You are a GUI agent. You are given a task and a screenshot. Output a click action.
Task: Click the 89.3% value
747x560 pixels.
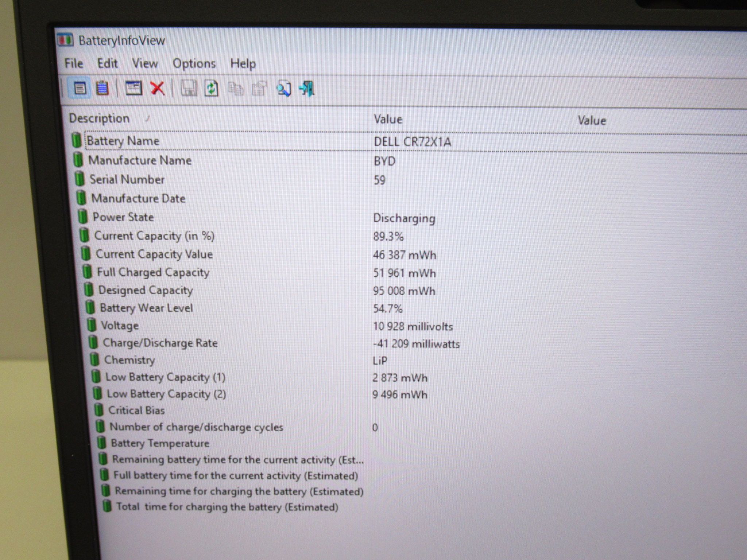click(388, 237)
